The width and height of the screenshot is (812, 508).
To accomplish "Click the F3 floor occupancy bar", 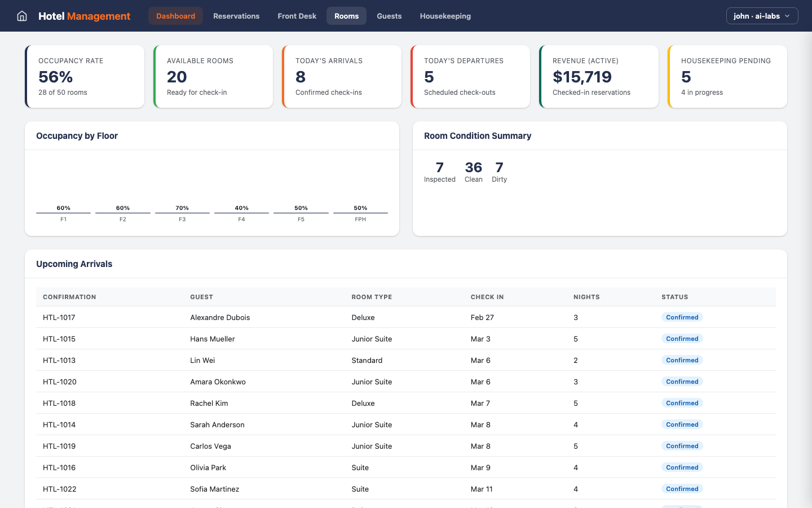I will [182, 213].
